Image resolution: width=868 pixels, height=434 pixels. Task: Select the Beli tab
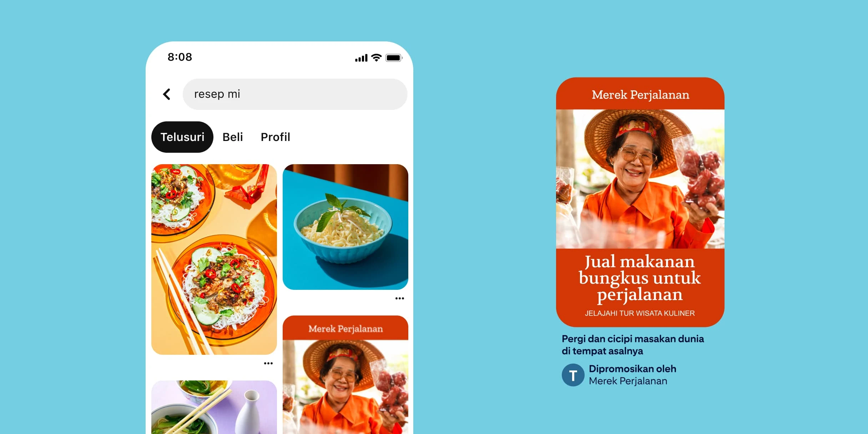[237, 137]
